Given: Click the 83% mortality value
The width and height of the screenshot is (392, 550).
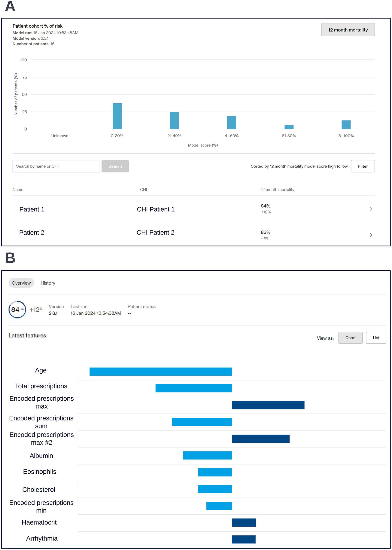Looking at the screenshot, I should coord(265,232).
